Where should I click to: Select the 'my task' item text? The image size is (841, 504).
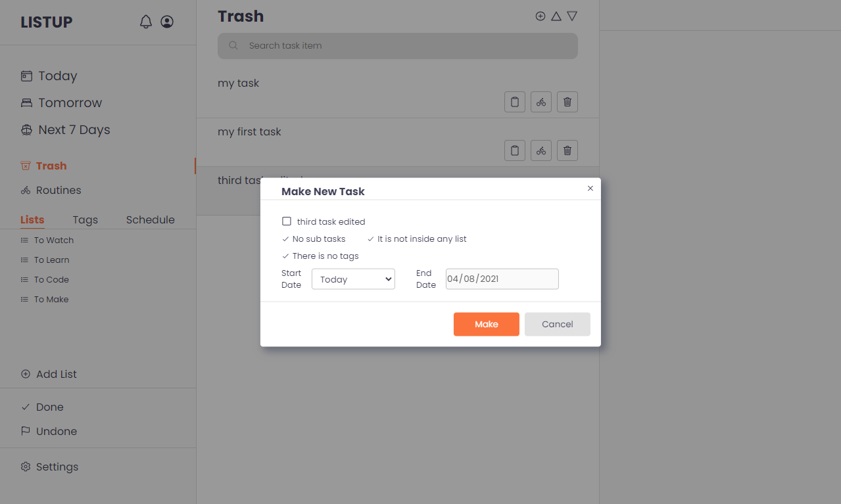pos(239,83)
